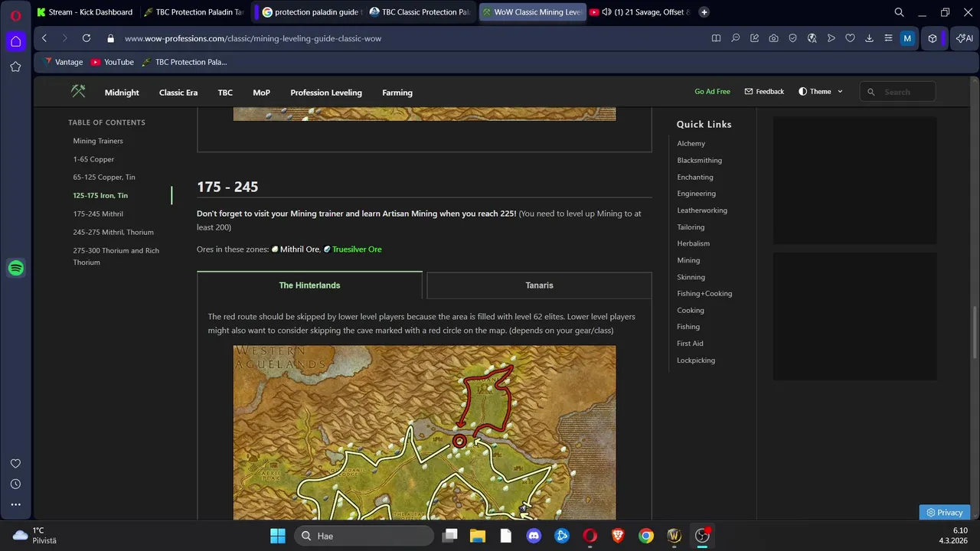Click the site logo pickaxe icon
980x551 pixels.
78,92
